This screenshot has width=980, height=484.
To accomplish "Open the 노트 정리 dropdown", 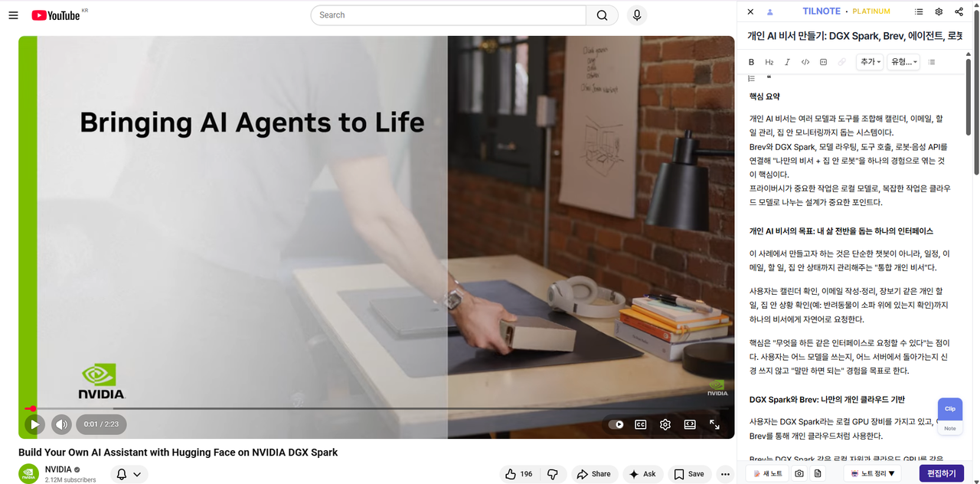I will pos(873,473).
